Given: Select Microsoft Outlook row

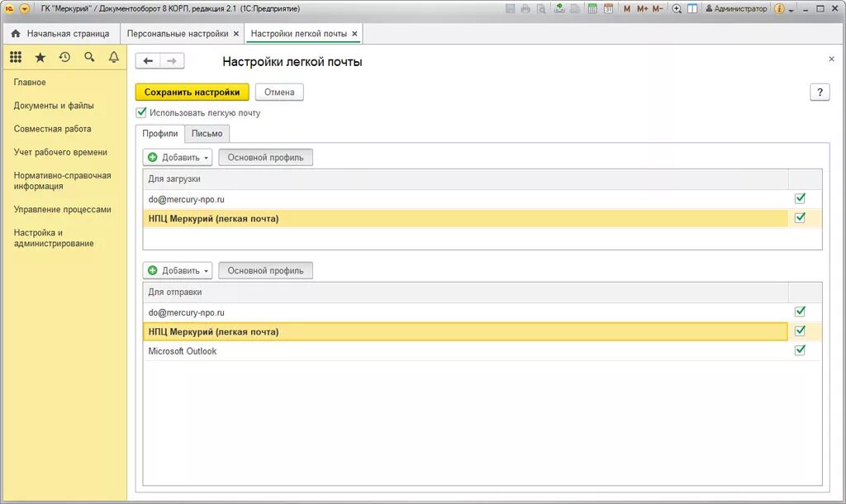Looking at the screenshot, I should (x=466, y=351).
